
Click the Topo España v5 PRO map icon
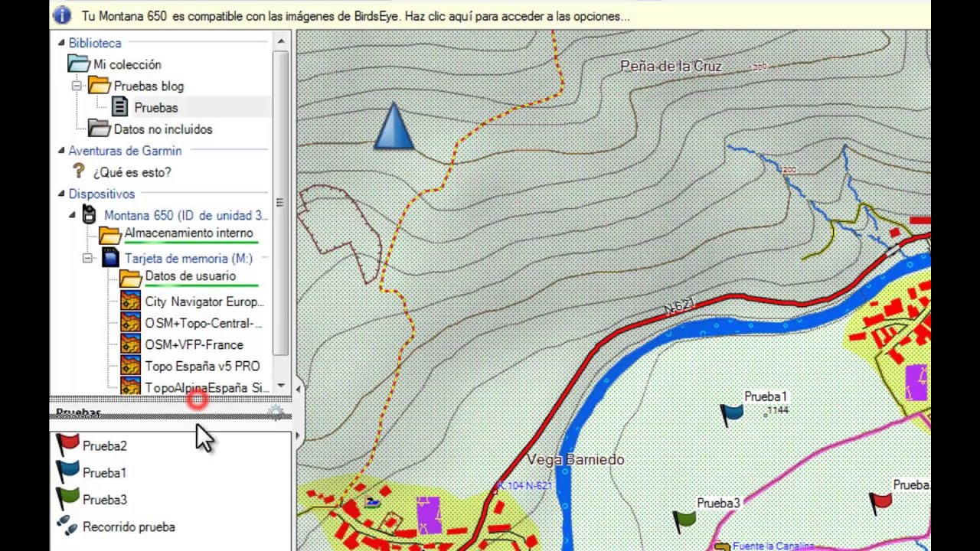(x=131, y=365)
